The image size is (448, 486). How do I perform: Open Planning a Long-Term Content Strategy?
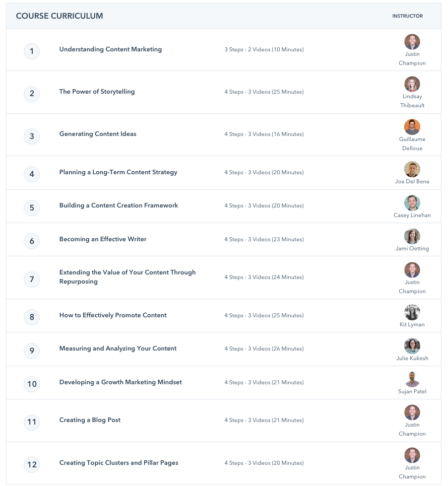point(118,172)
